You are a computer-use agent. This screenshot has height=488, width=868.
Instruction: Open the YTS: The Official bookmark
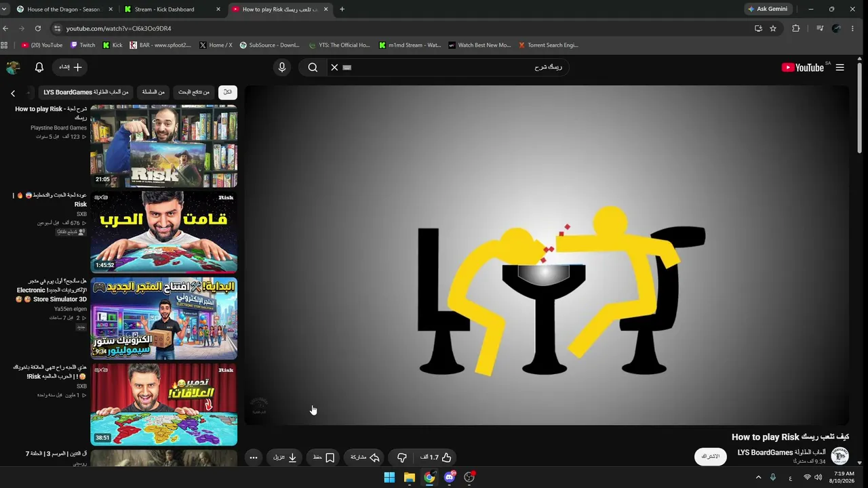tap(339, 45)
